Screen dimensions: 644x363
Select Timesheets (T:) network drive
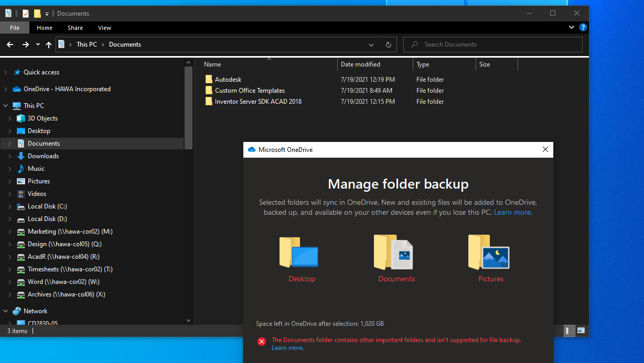coord(70,269)
